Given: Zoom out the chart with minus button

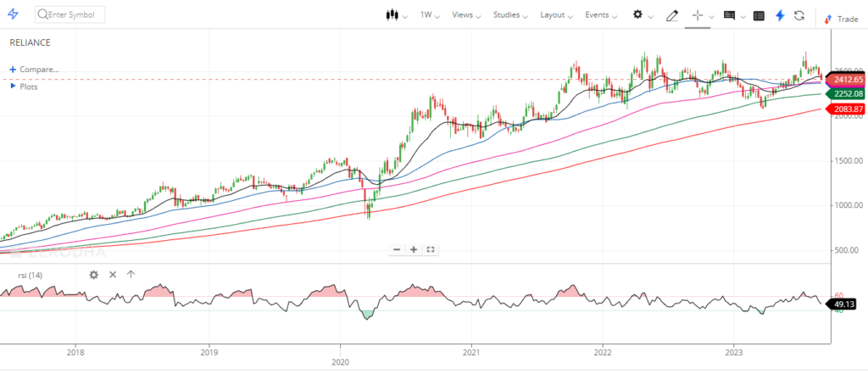Looking at the screenshot, I should (x=397, y=250).
